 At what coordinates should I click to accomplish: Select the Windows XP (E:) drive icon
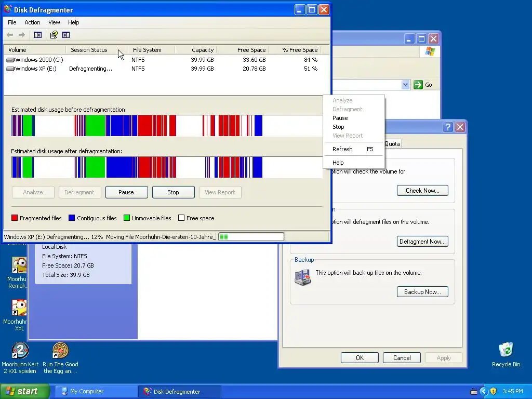click(10, 69)
